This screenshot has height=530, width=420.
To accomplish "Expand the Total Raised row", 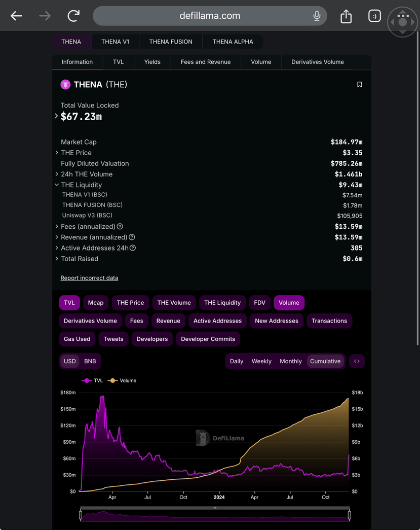I will point(57,259).
